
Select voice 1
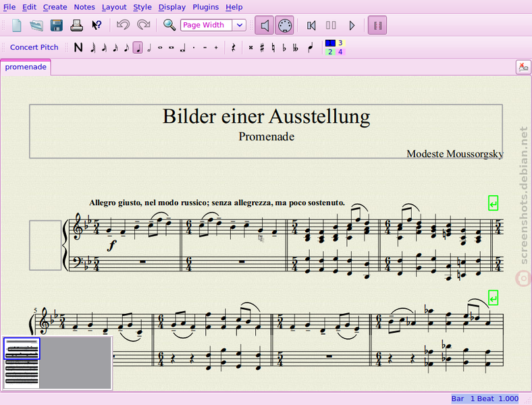330,43
